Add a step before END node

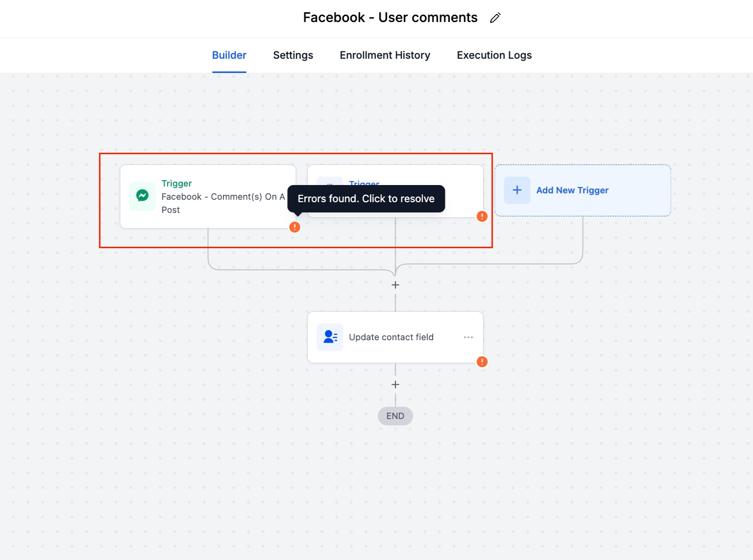click(x=395, y=385)
